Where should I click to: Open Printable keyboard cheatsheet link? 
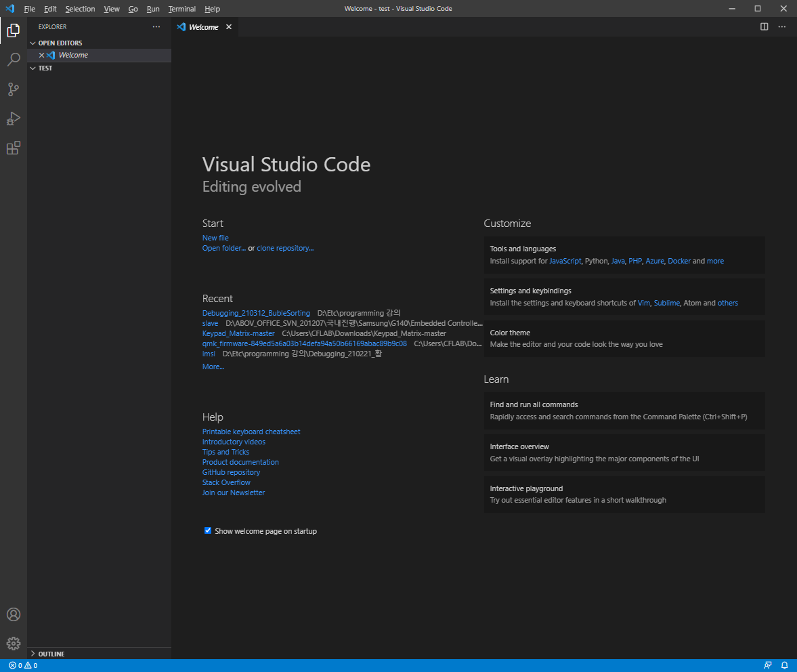251,432
